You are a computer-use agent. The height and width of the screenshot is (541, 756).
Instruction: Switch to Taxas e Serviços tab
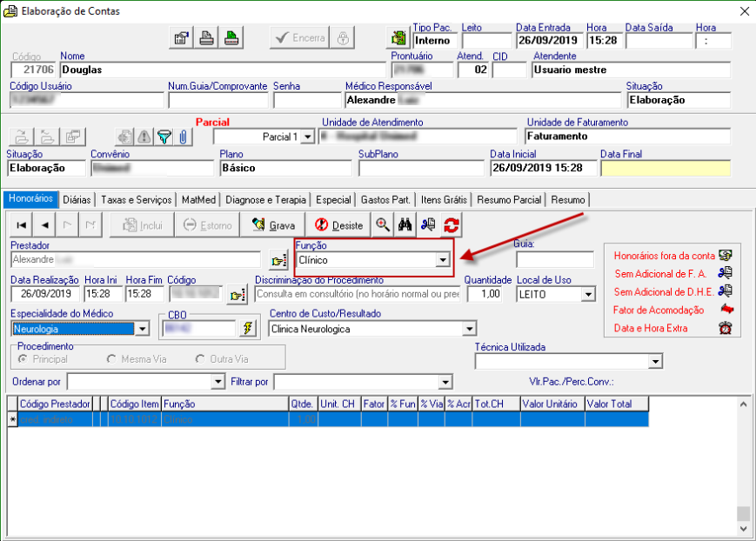(x=136, y=200)
